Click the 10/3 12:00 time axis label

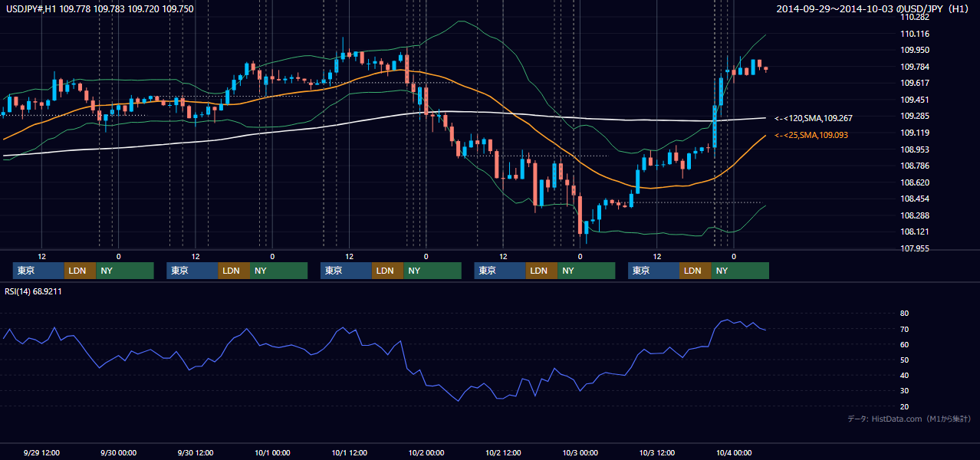point(656,452)
